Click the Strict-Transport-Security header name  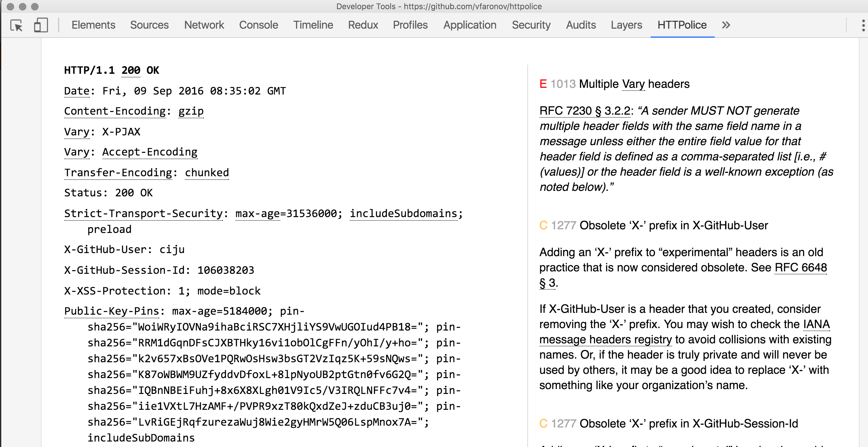click(x=143, y=214)
